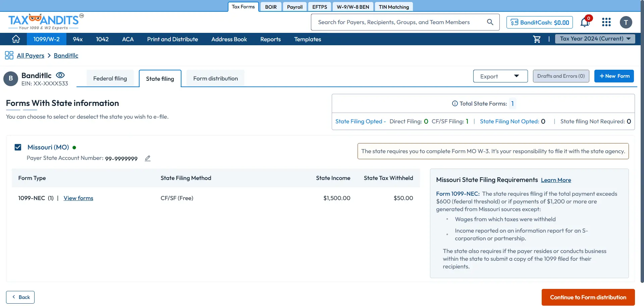Click the $1,500.00 state income value
644x308 pixels.
[337, 198]
